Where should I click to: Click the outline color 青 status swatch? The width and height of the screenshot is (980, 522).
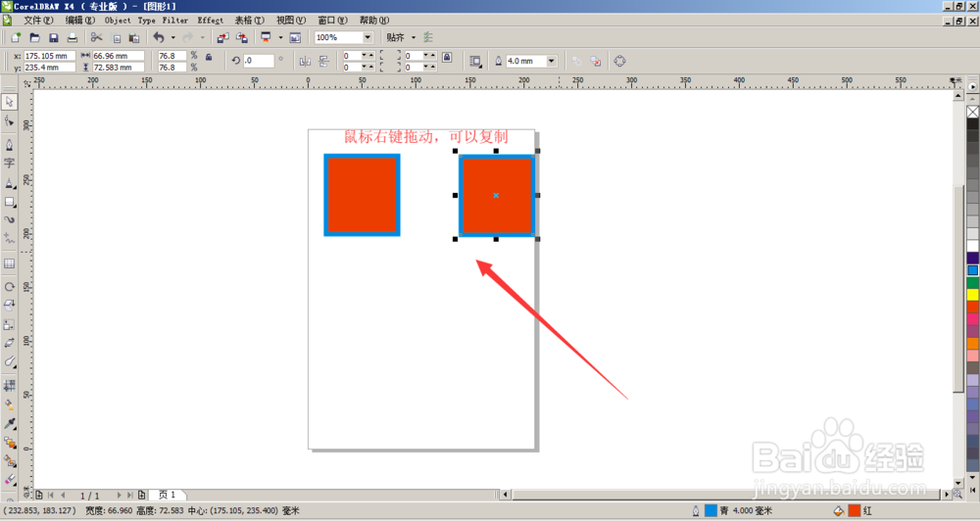pos(710,511)
